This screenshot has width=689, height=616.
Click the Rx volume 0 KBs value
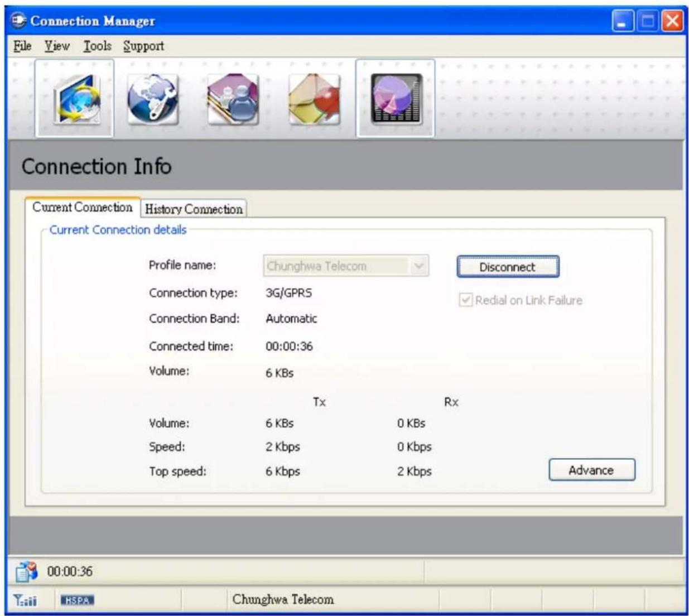411,423
